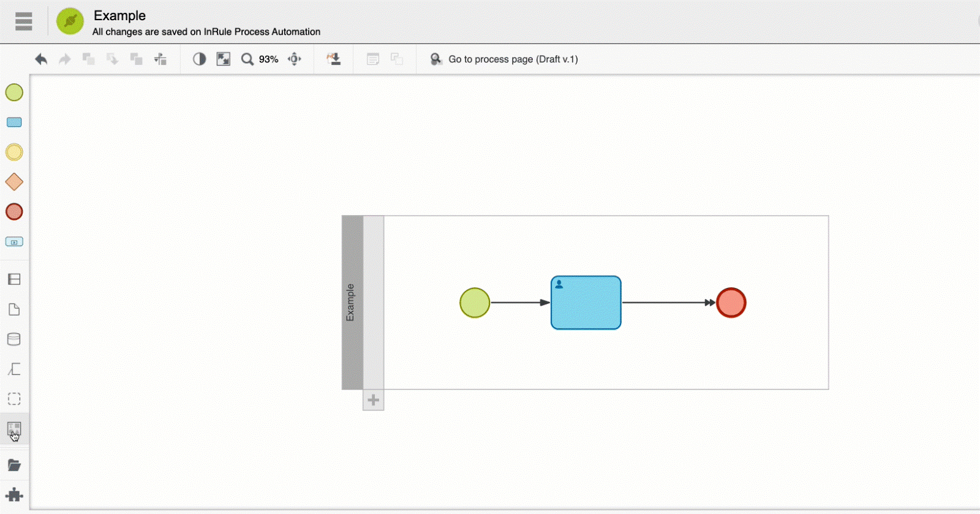The height and width of the screenshot is (514, 980).
Task: Click the plus button to add lane
Action: (373, 401)
